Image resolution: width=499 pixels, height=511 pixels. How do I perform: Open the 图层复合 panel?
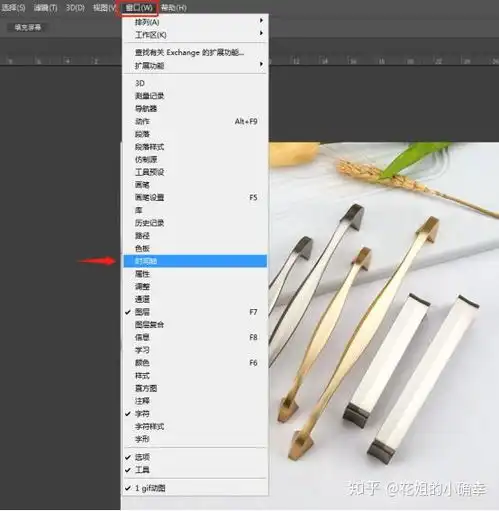coord(195,325)
